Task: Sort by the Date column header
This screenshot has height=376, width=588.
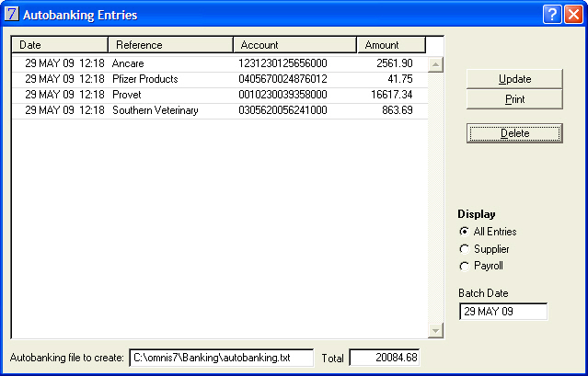Action: [60, 45]
